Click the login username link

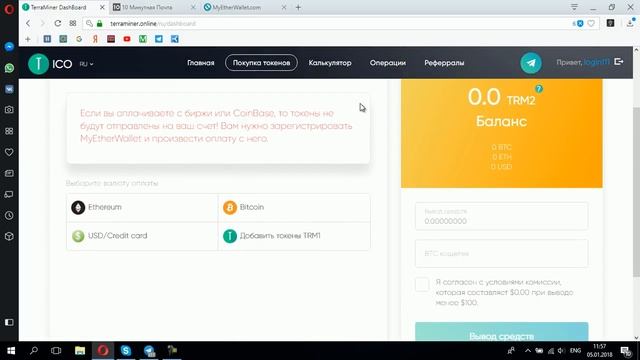click(596, 62)
